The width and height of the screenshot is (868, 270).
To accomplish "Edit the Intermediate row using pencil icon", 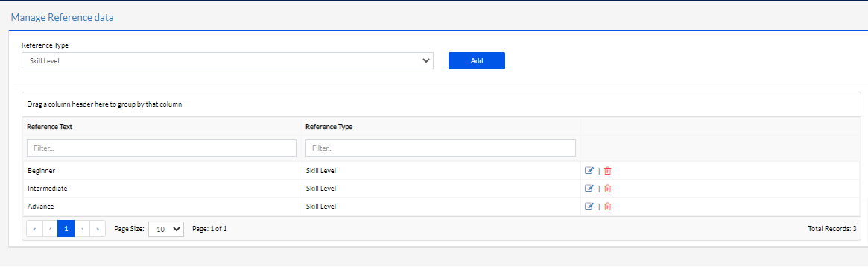I will point(589,189).
